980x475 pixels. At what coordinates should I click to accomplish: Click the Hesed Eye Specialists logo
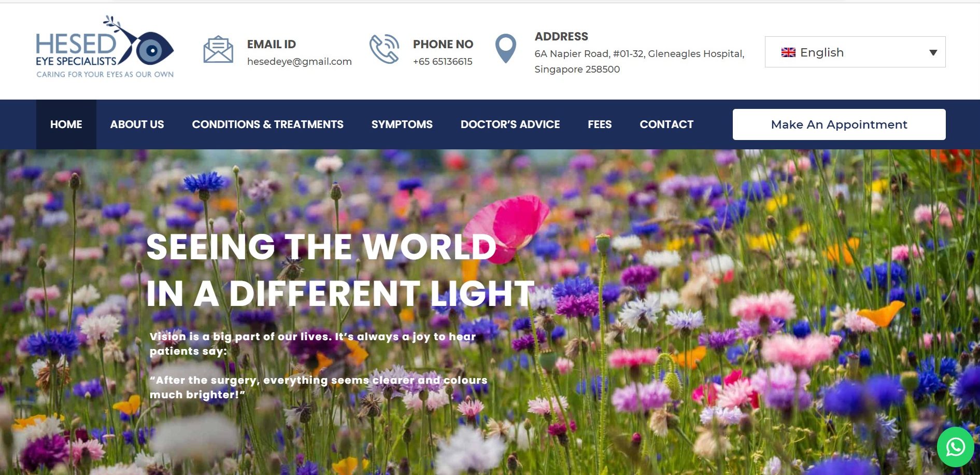(x=105, y=47)
